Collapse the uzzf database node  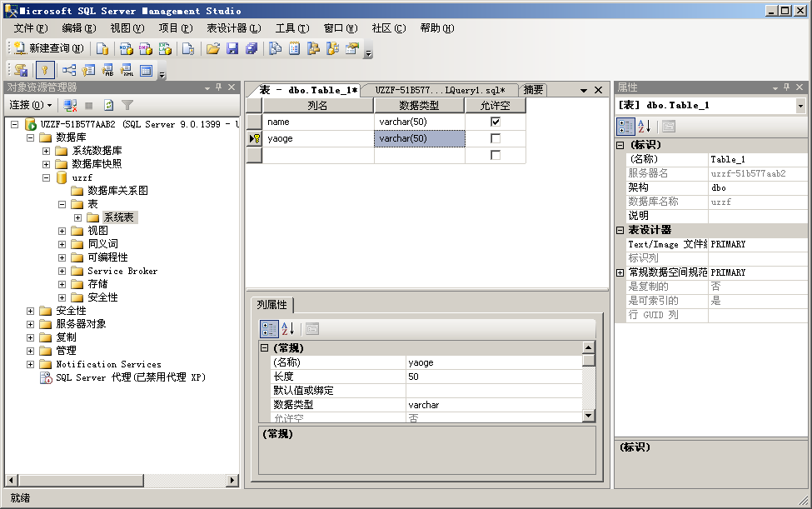tap(46, 177)
